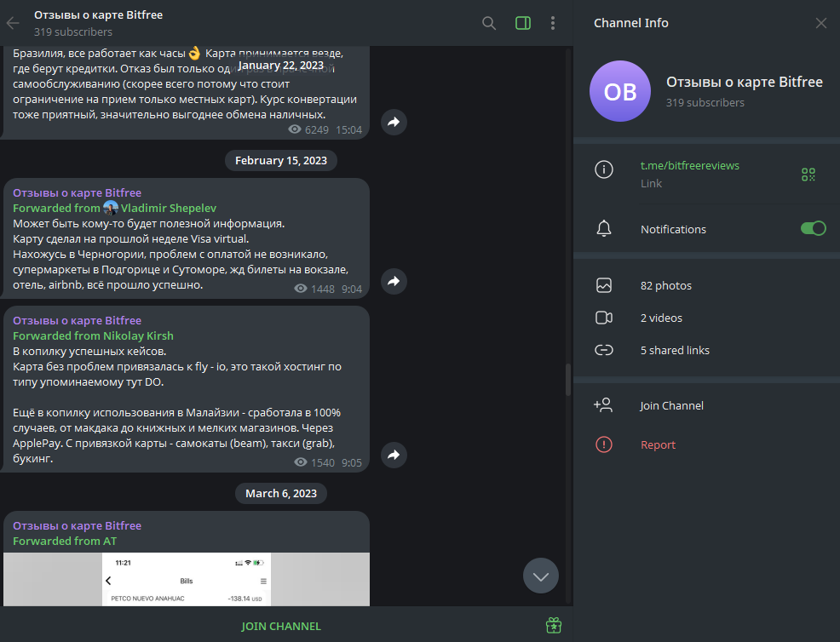Screen dimensions: 840x642
Task: Disable channel notifications switch
Action: [813, 229]
